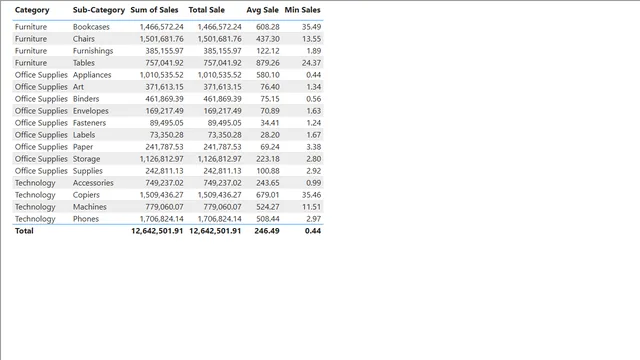Select the Tables sub-category cell
Image resolution: width=640 pixels, height=360 pixels.
click(x=84, y=63)
